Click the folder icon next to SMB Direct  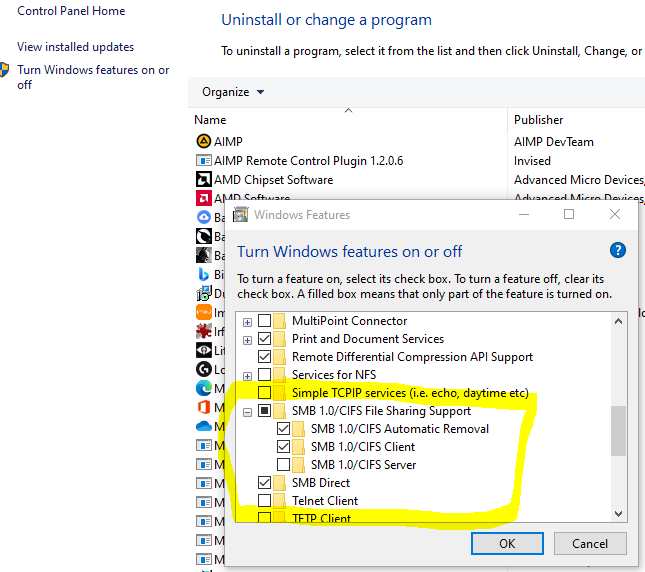click(x=279, y=483)
